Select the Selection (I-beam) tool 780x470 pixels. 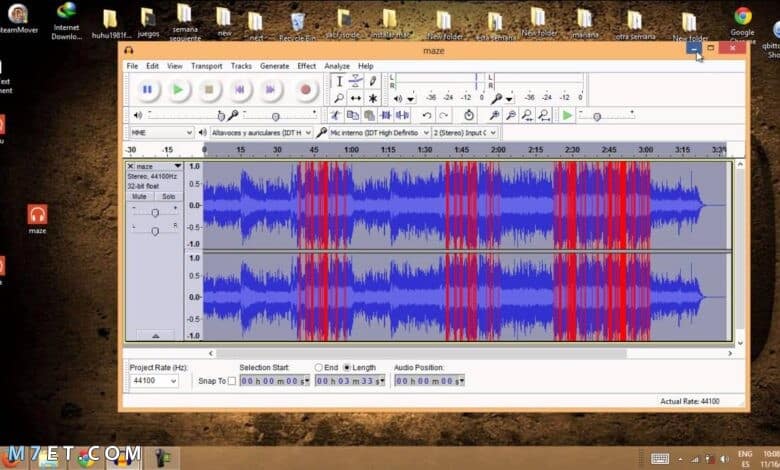click(339, 82)
